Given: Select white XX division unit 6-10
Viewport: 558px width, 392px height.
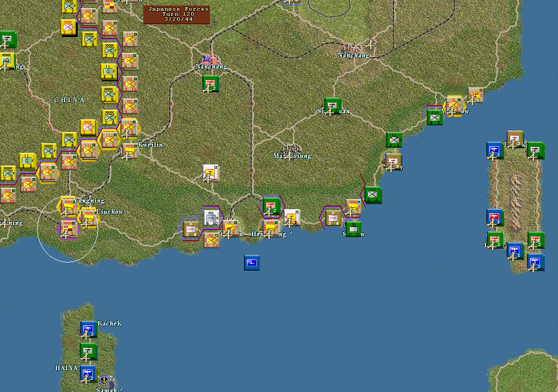Looking at the screenshot, I should 211,218.
